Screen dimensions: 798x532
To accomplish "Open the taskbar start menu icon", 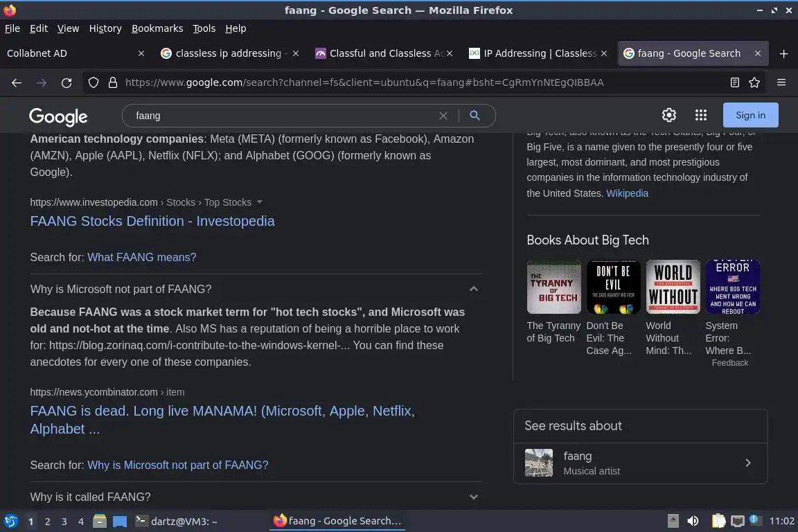I will tap(10, 521).
